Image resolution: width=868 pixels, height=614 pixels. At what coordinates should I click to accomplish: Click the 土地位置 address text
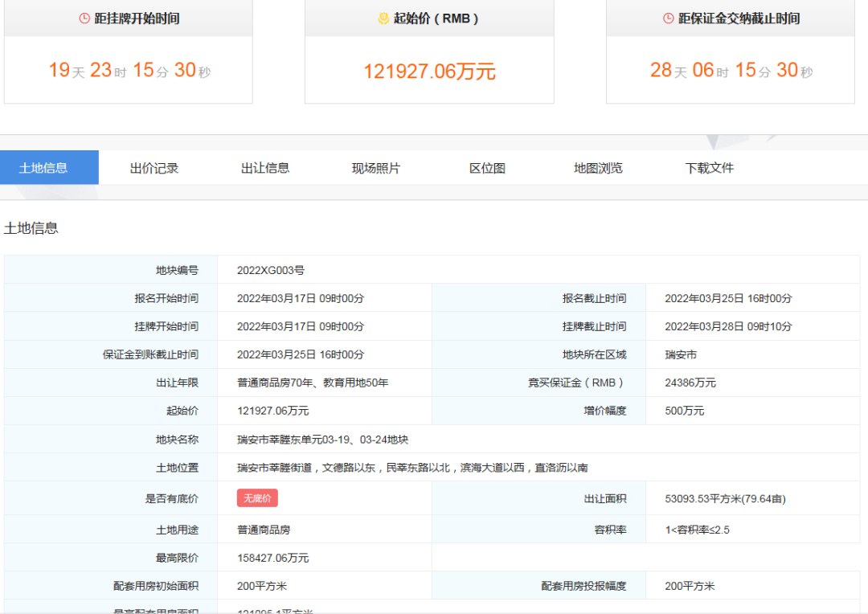pos(412,468)
